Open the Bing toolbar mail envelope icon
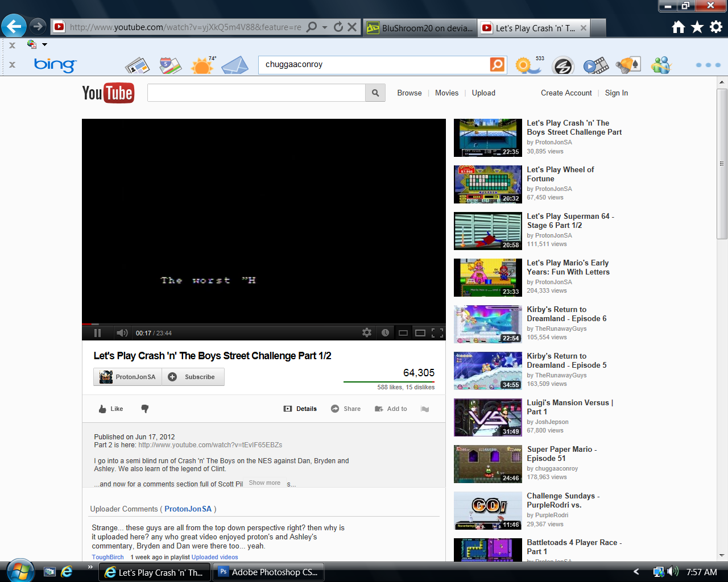Screen dimensions: 728x582 coord(235,65)
